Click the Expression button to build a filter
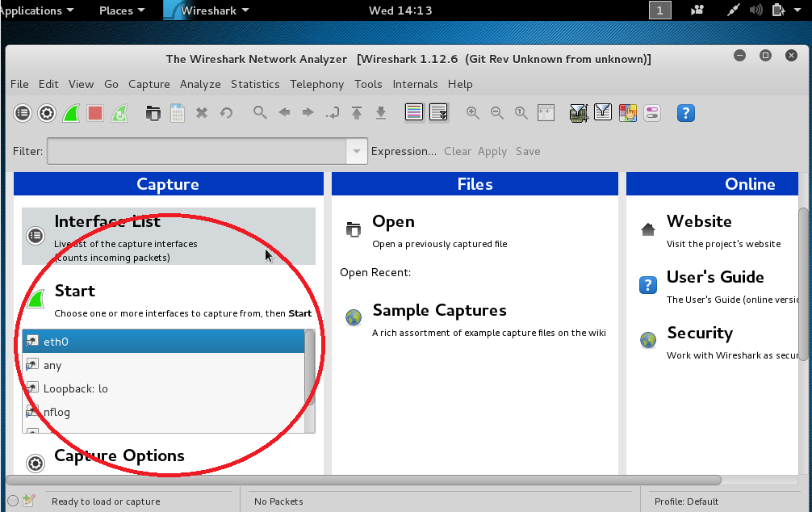 tap(404, 151)
